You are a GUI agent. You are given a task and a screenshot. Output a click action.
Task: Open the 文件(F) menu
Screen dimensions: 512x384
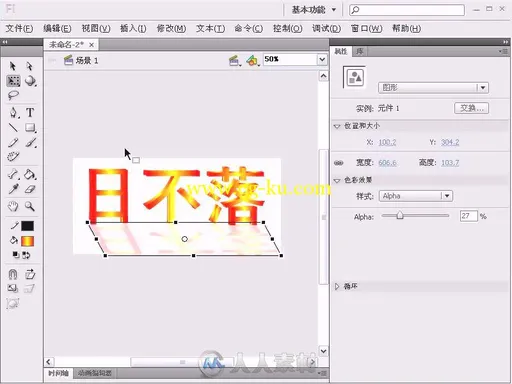[x=19, y=29]
